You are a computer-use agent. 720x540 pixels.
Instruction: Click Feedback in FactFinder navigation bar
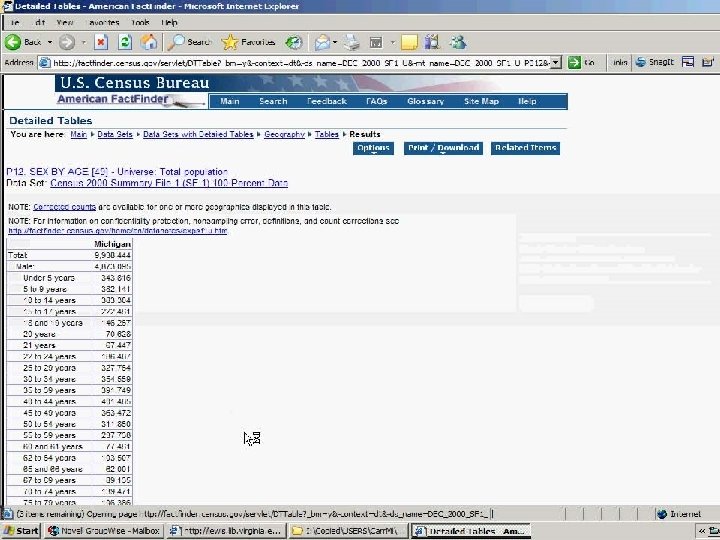click(x=326, y=101)
